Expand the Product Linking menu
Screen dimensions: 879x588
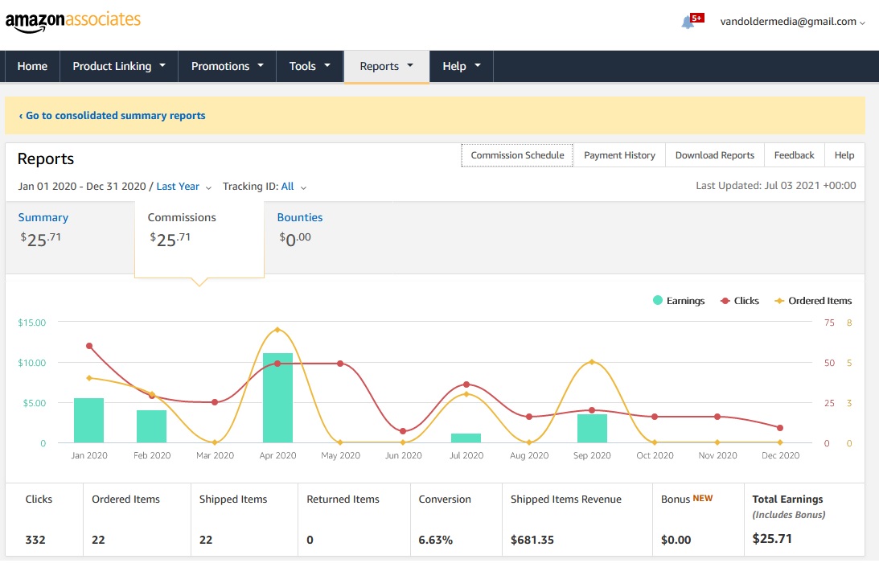tap(119, 66)
